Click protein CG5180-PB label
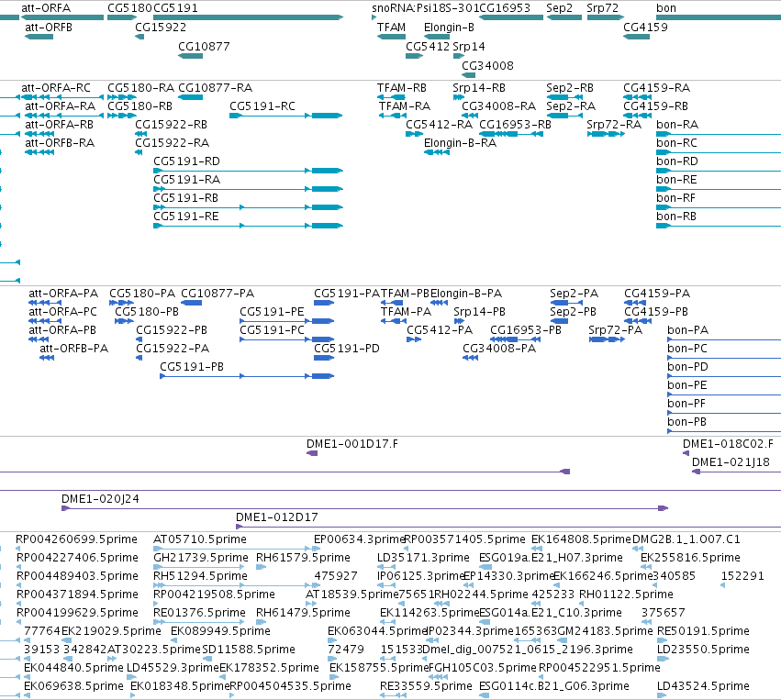The width and height of the screenshot is (781, 700). click(147, 312)
